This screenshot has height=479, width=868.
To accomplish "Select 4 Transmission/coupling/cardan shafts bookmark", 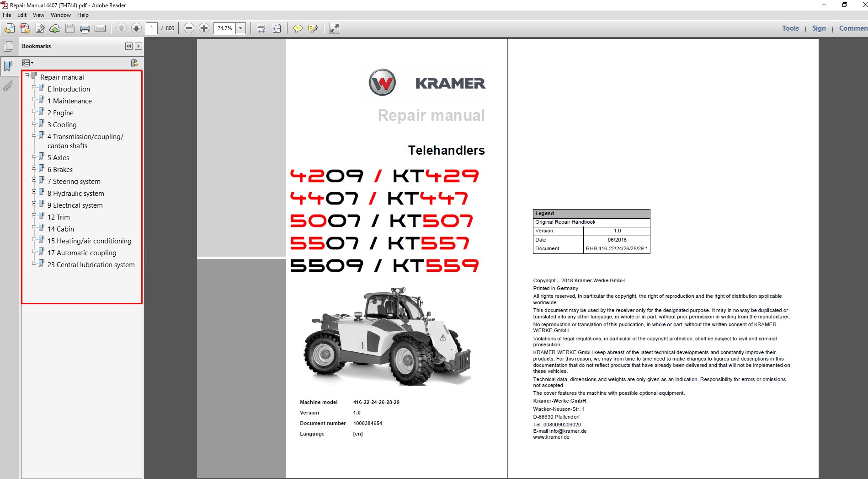I will [x=85, y=141].
